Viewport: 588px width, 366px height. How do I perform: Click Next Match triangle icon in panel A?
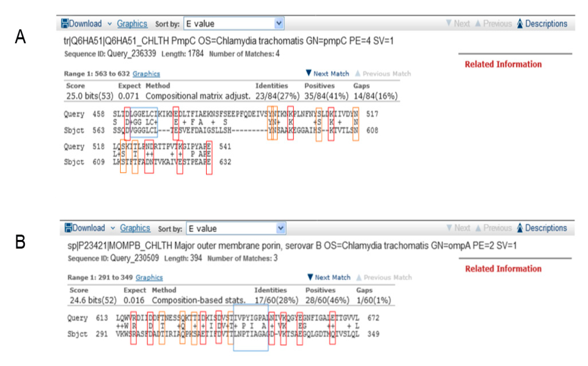308,73
